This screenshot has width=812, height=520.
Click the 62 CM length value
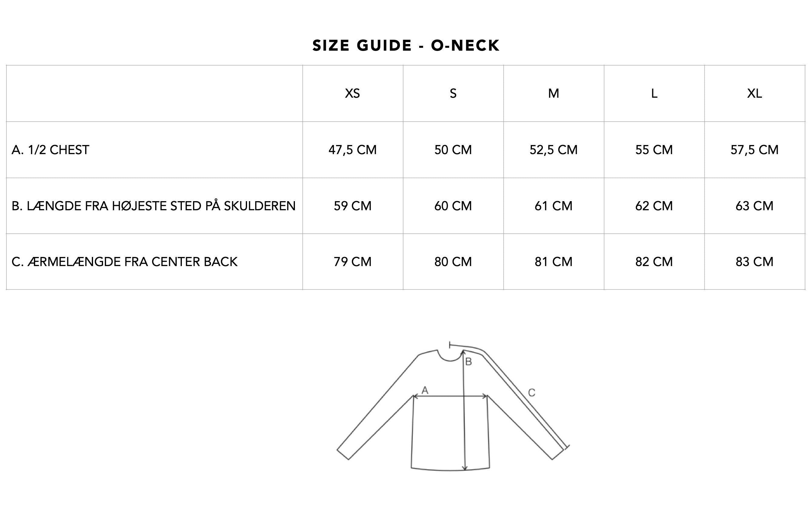[654, 206]
